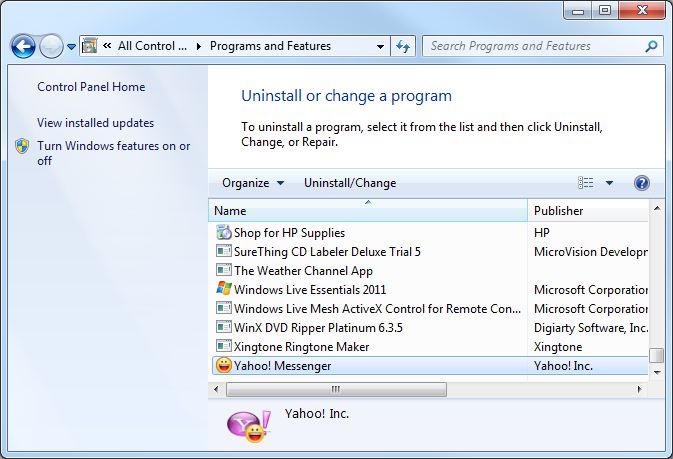Viewport: 673px width, 459px height.
Task: Click the magnifier search icon
Action: click(651, 46)
